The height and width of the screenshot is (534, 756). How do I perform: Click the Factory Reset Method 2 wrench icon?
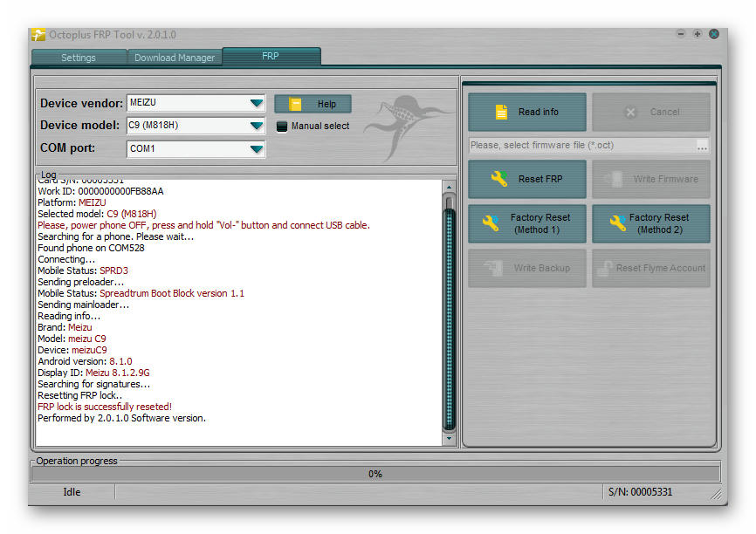click(x=617, y=223)
